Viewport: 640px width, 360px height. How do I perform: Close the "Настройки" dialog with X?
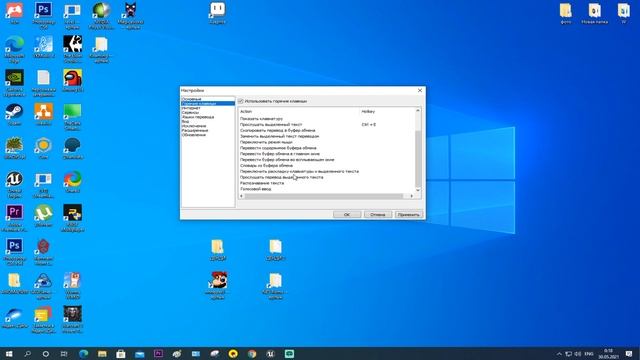click(420, 90)
